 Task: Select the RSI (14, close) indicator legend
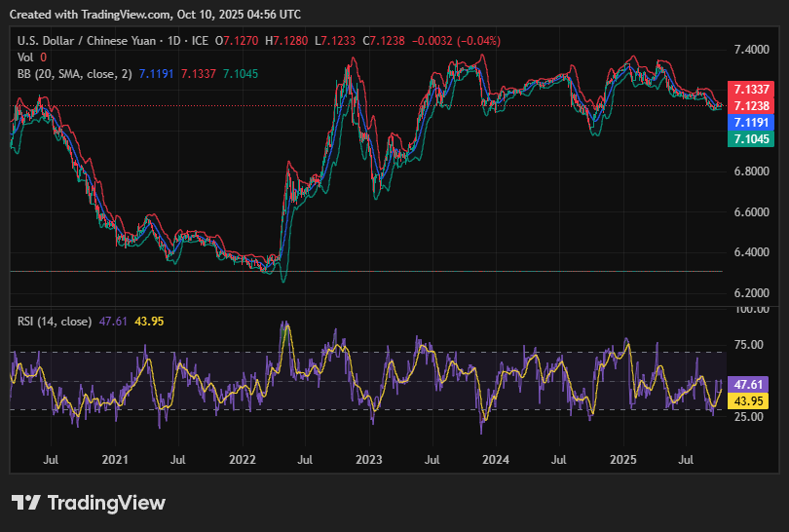(55, 320)
